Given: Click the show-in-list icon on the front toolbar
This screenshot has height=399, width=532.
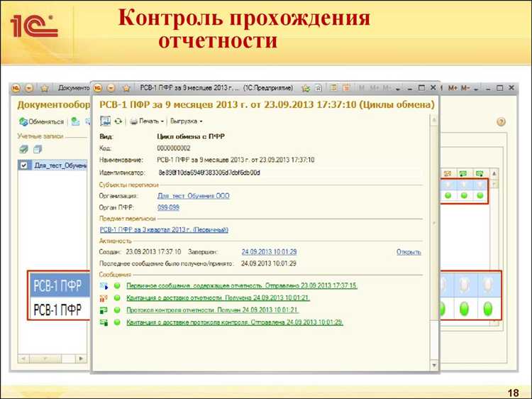Looking at the screenshot, I should [x=105, y=121].
